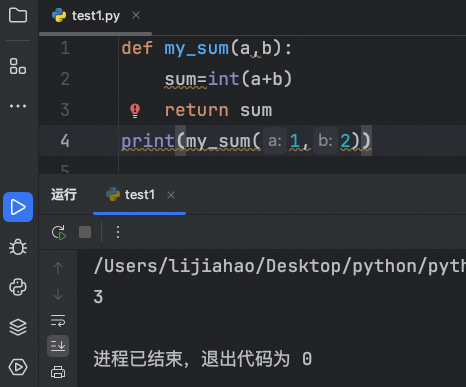
Task: Open the Structure tool window icon
Action: tap(18, 66)
